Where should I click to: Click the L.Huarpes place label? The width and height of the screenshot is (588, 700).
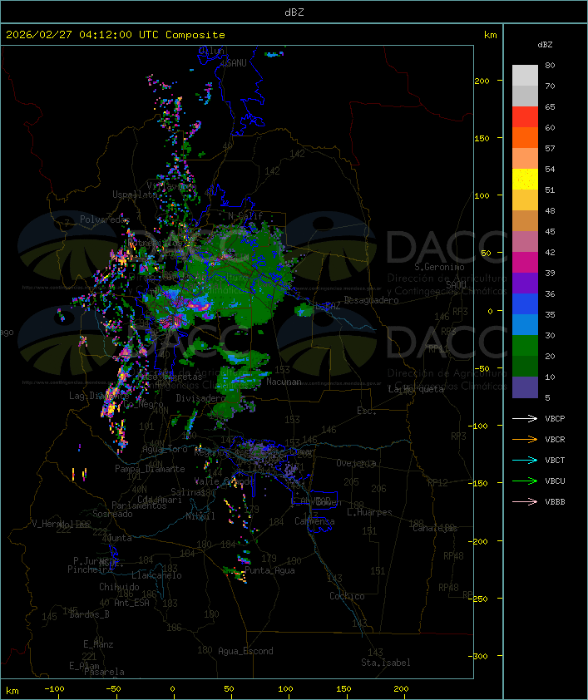(x=369, y=512)
